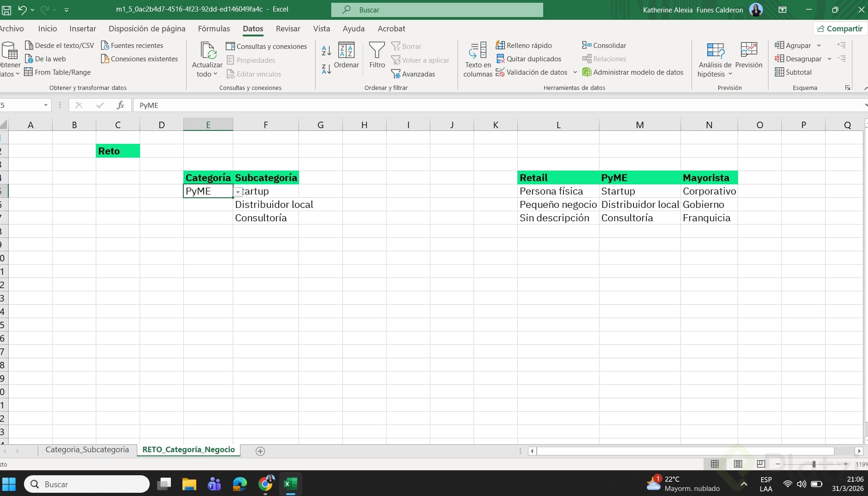The height and width of the screenshot is (496, 868).
Task: Switch to the Vista tab
Action: pos(322,29)
